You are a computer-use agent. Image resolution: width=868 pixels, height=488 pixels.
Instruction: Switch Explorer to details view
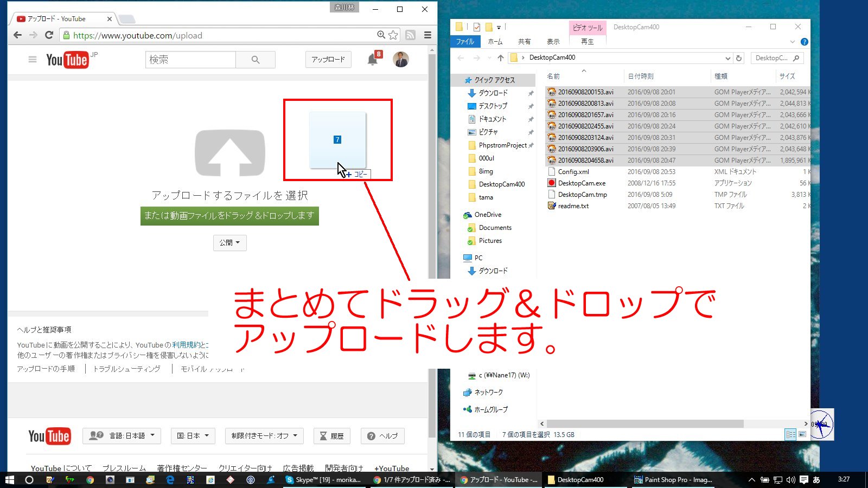pos(791,434)
